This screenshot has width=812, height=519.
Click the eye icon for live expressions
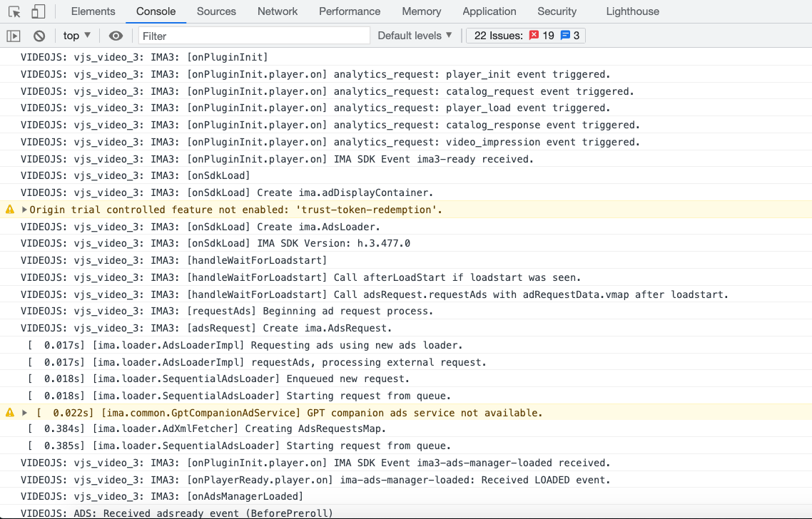tap(116, 36)
